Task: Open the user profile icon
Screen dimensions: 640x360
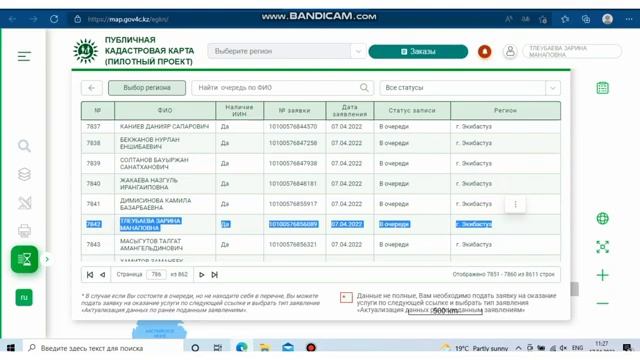Action: [510, 51]
